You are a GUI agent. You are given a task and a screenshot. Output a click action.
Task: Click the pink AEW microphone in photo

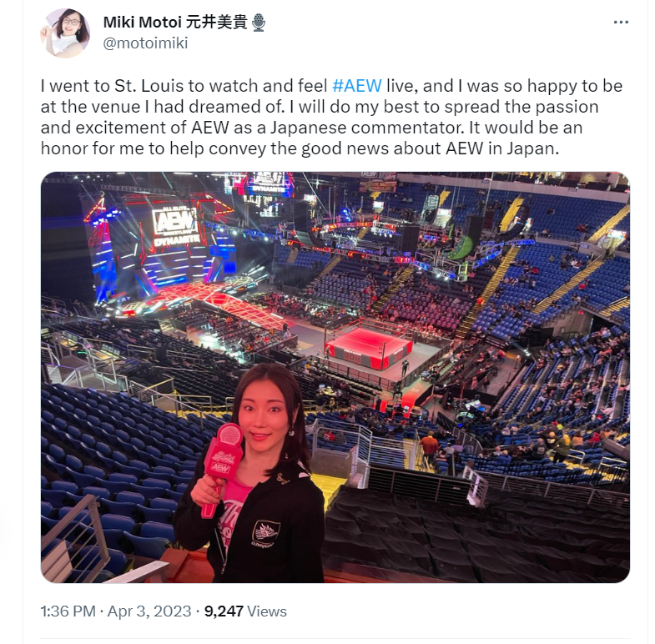click(222, 465)
